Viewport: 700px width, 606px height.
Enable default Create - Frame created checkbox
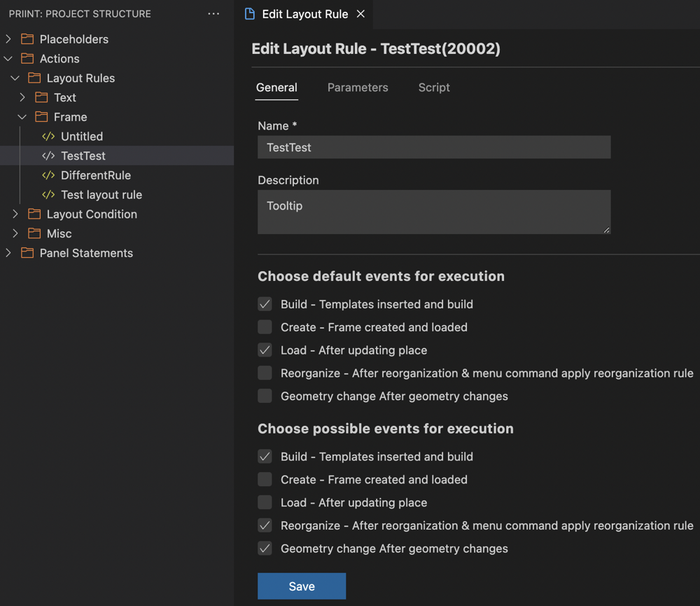pos(265,326)
